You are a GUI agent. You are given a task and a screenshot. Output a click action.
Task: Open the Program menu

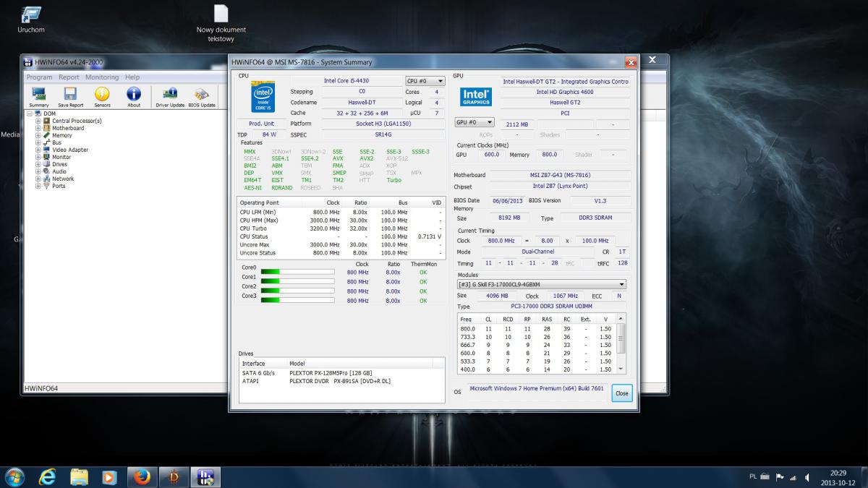click(40, 77)
